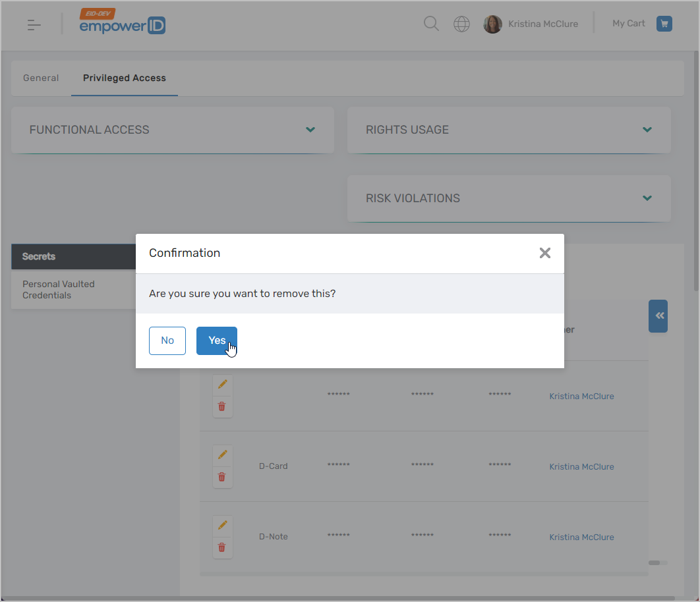Open the shopping cart icon

pyautogui.click(x=664, y=24)
